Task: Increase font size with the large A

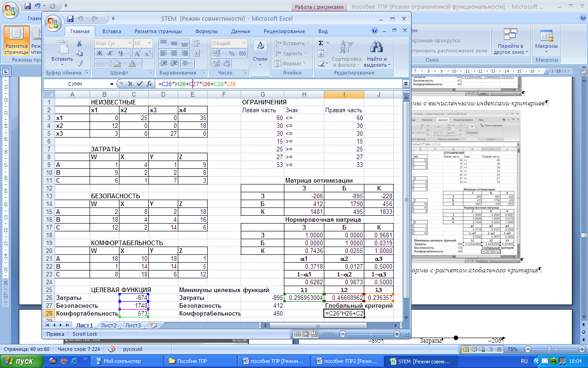Action: click(x=137, y=53)
